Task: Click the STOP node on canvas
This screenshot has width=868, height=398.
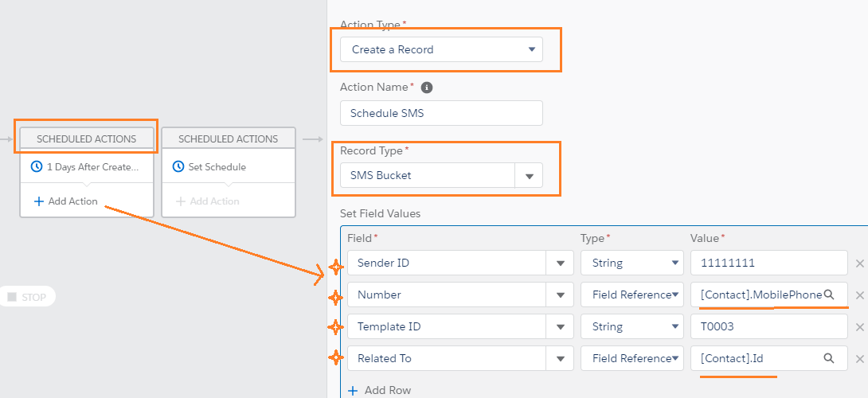Action: [x=27, y=297]
